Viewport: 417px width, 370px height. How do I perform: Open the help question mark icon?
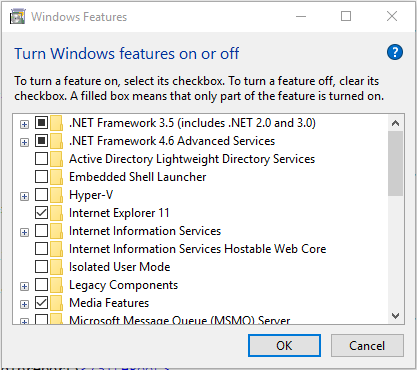point(395,52)
